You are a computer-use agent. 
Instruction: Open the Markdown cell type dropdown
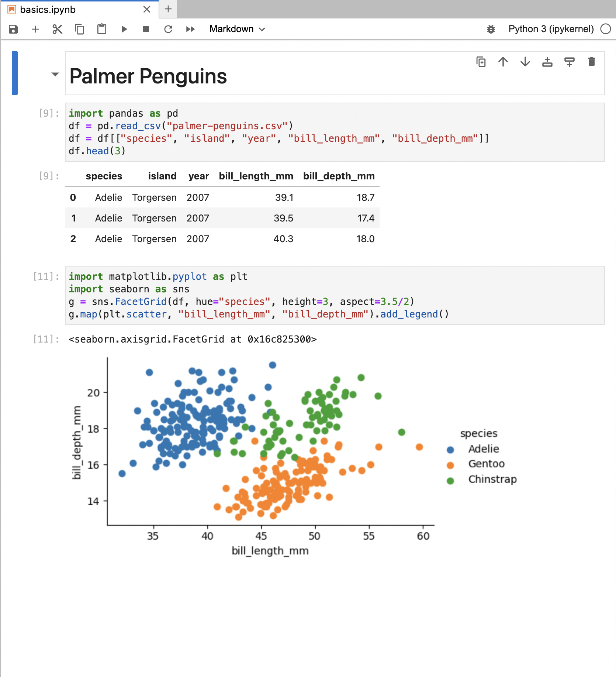[x=237, y=29]
